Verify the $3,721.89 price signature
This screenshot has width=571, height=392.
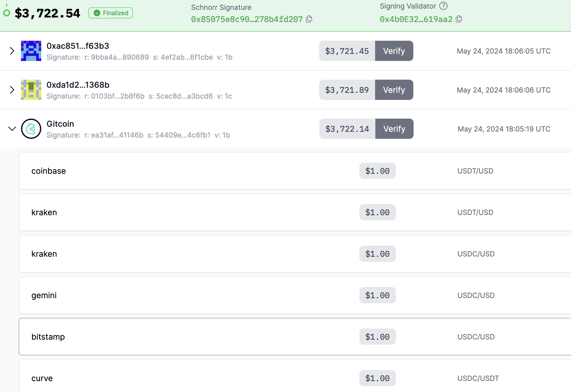[x=394, y=90]
